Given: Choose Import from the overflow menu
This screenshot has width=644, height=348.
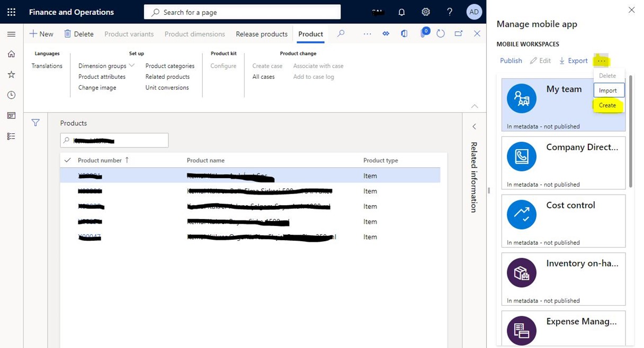Looking at the screenshot, I should click(608, 90).
